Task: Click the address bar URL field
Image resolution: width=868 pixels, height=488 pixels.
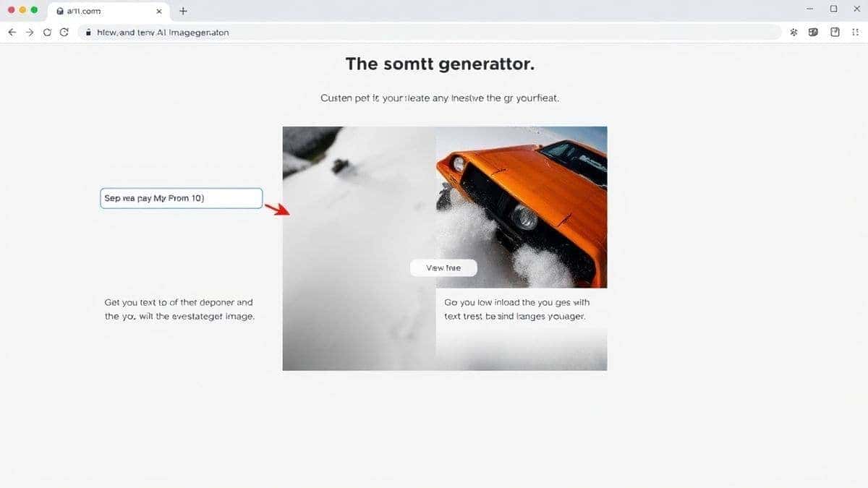Action: (x=430, y=32)
